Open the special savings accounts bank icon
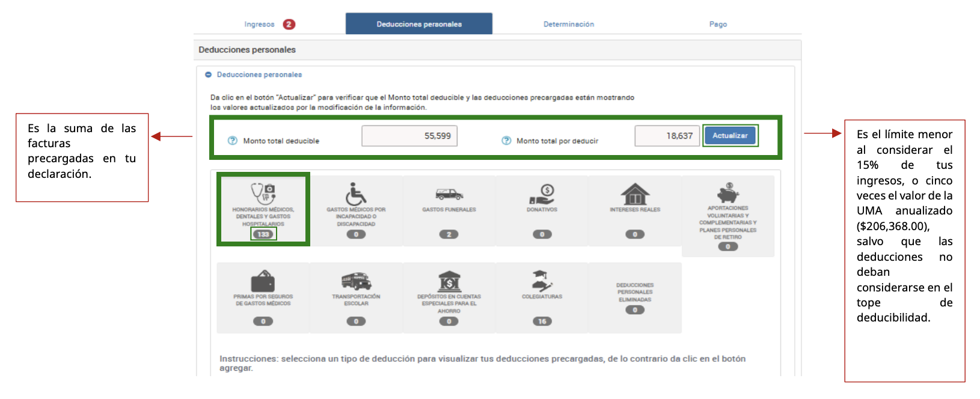 point(449,281)
